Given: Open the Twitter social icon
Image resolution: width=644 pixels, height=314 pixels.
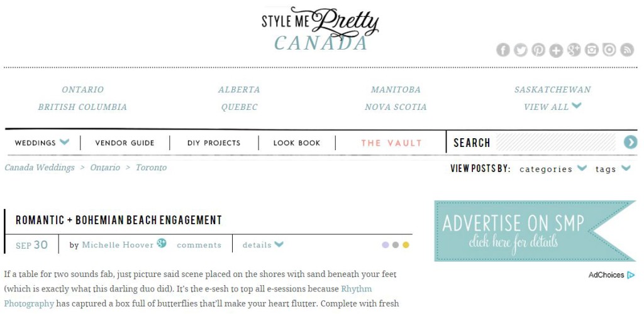Looking at the screenshot, I should coord(520,50).
